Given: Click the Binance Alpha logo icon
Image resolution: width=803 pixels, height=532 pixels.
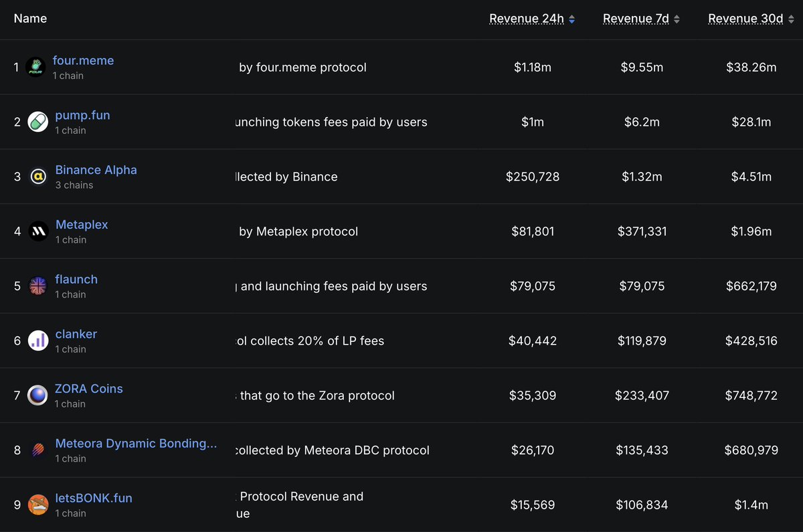Looking at the screenshot, I should [38, 177].
